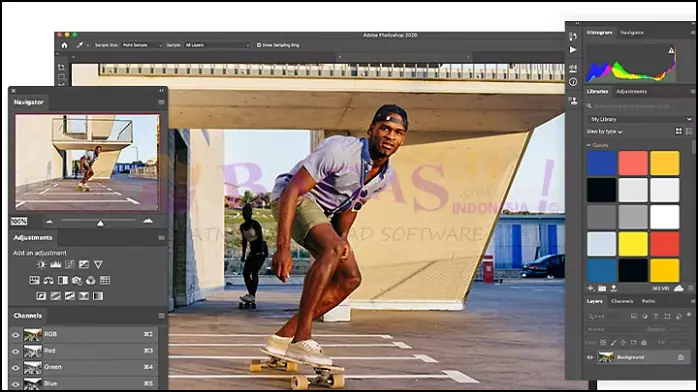
Task: Select the coral red swatch in Colors
Action: [633, 163]
